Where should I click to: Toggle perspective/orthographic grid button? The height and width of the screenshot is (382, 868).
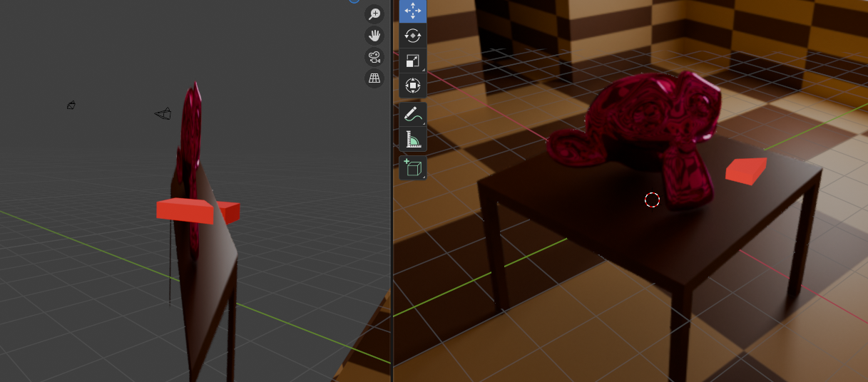[374, 78]
